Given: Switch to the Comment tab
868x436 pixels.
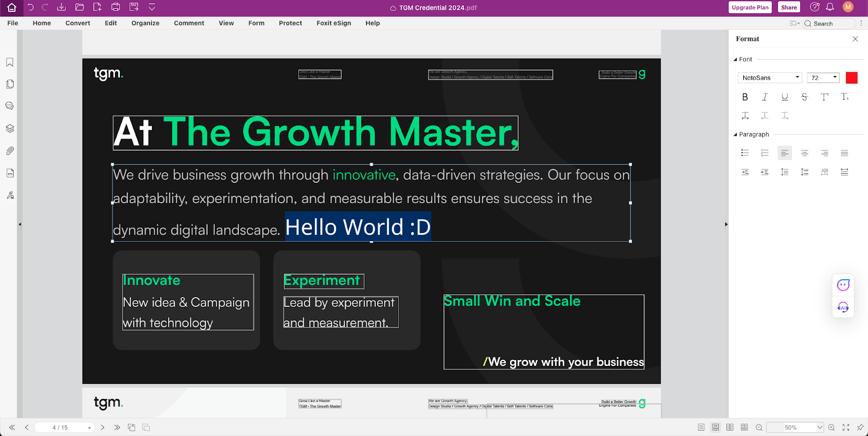Looking at the screenshot, I should coord(189,23).
